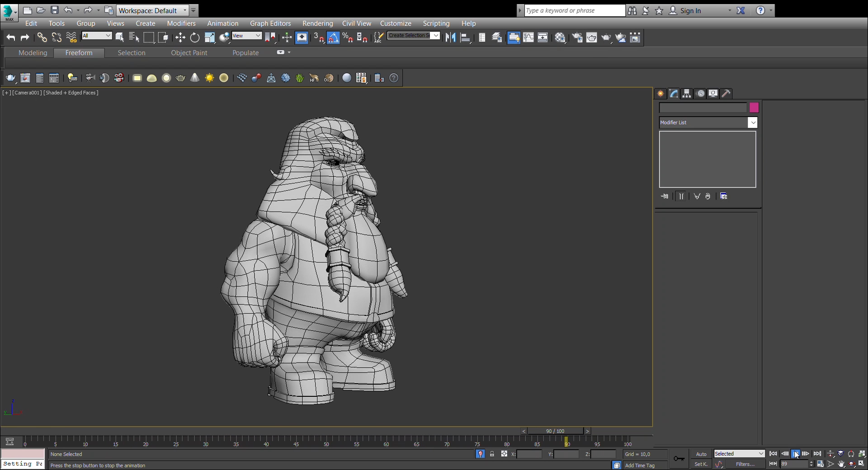
Task: Open the Rendering menu
Action: (x=317, y=23)
